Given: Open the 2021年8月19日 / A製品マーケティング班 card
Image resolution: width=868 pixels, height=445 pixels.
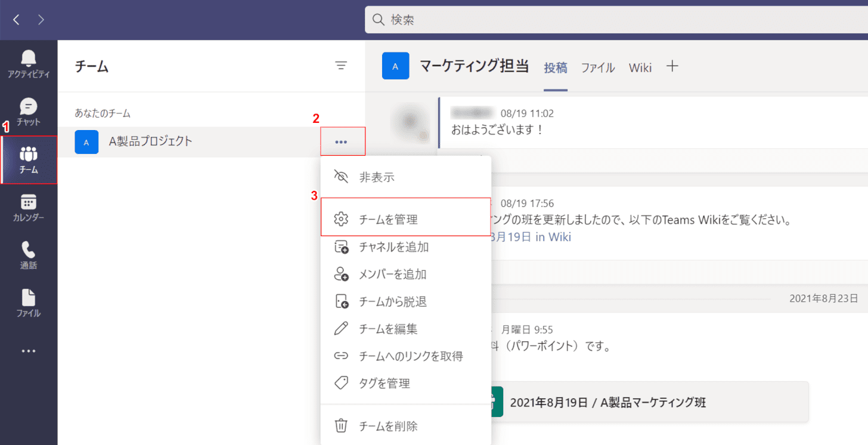Looking at the screenshot, I should pyautogui.click(x=649, y=402).
